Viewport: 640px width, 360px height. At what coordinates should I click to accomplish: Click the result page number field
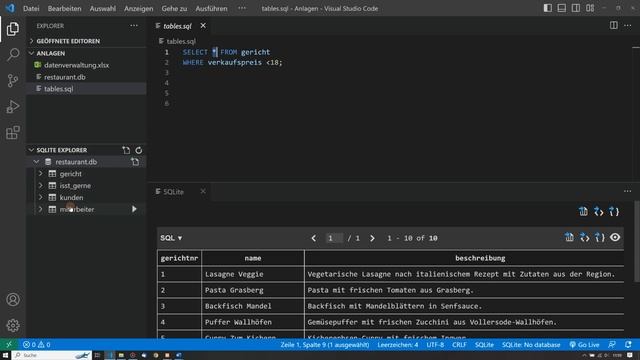[334, 238]
